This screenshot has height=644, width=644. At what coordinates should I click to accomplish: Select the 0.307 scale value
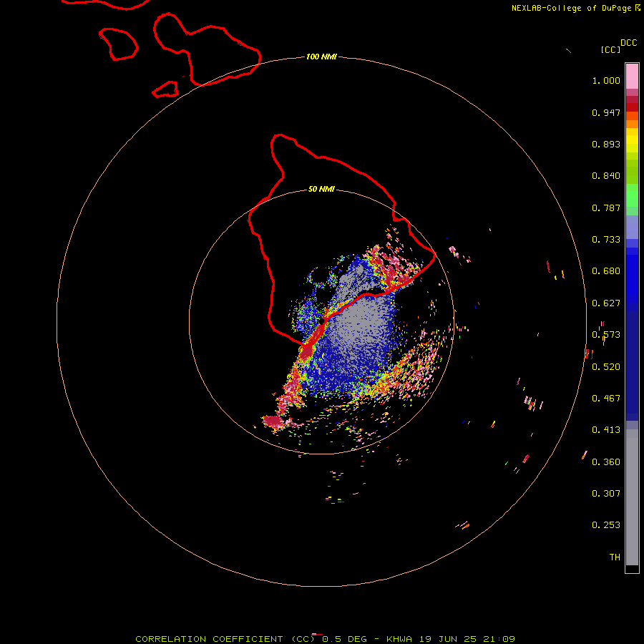606,494
